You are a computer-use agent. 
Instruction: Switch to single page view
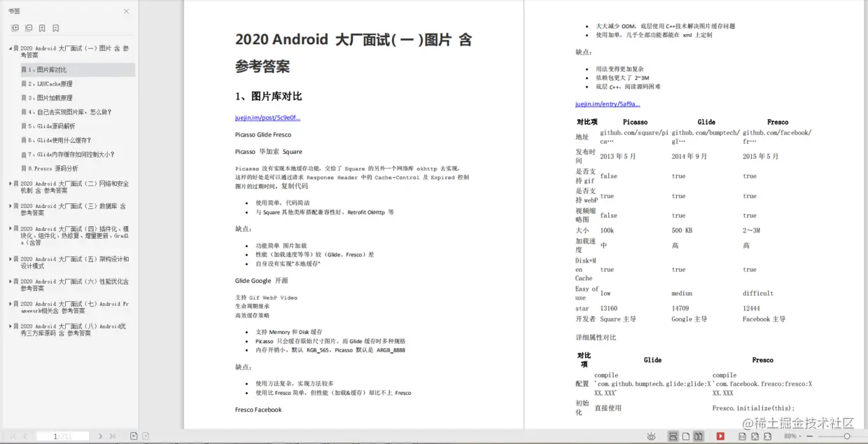point(686,436)
